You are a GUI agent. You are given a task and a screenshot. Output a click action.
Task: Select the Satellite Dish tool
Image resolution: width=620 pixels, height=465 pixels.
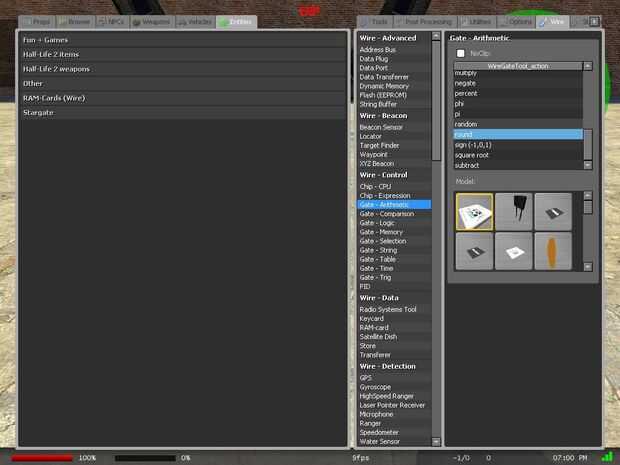394,337
